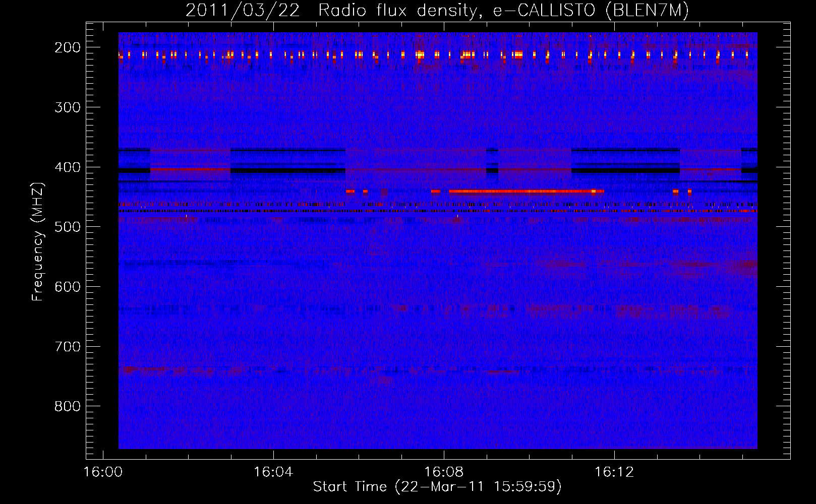The height and width of the screenshot is (504, 816).
Task: Click the 16:04 time tick label
Action: pyautogui.click(x=273, y=472)
